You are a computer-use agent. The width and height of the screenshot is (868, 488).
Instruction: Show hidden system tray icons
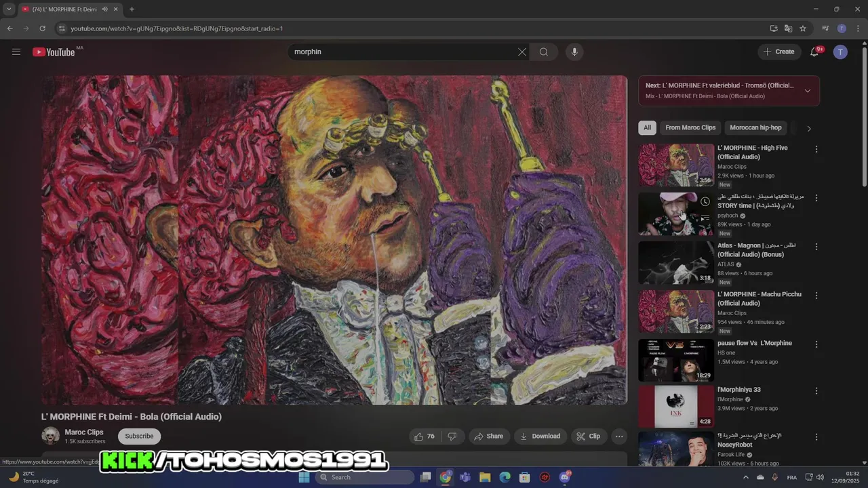(x=746, y=478)
